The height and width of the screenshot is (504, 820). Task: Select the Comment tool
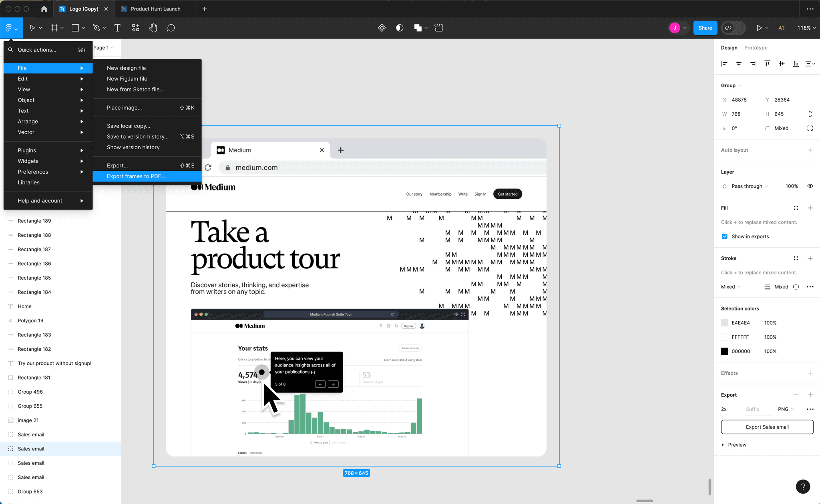pyautogui.click(x=171, y=28)
